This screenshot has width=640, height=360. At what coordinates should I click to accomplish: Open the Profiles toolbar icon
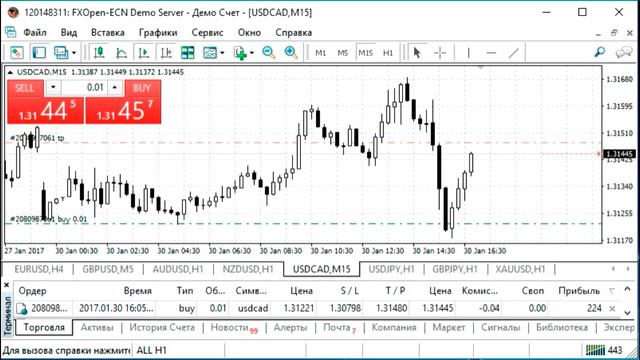pos(61,52)
